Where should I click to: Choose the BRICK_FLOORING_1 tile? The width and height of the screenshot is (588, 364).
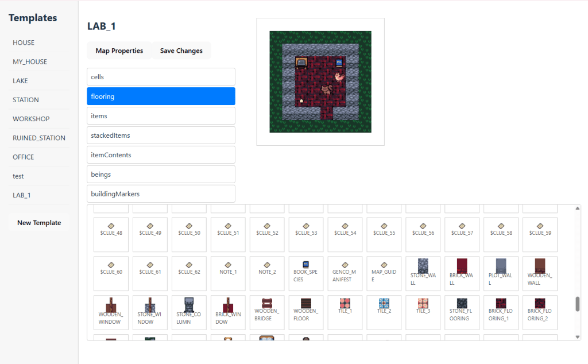click(501, 304)
